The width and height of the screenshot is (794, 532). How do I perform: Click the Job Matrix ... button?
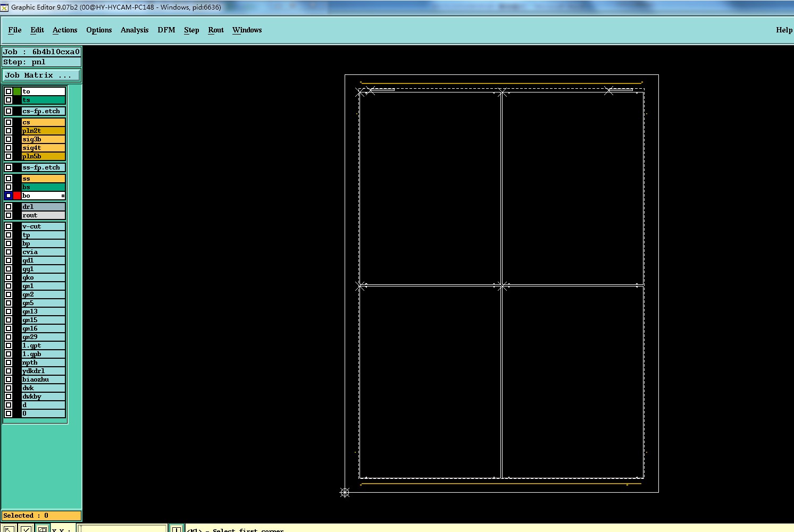pyautogui.click(x=41, y=75)
